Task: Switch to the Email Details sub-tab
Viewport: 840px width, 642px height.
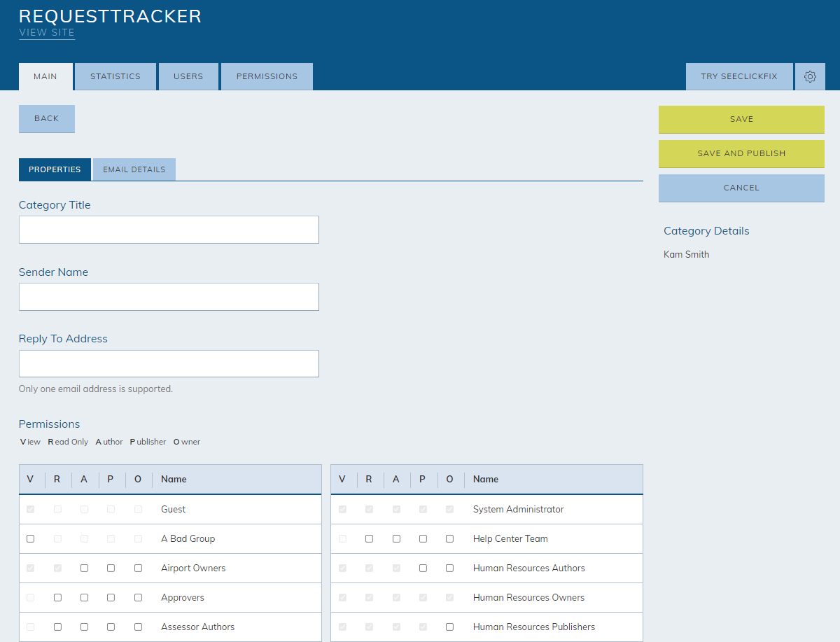Action: point(134,169)
